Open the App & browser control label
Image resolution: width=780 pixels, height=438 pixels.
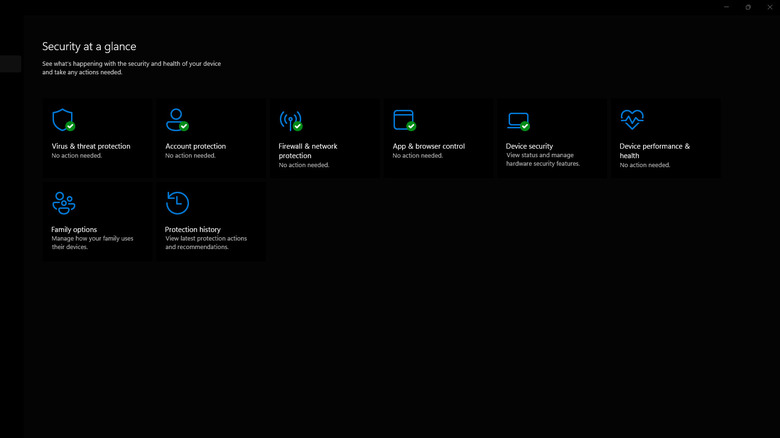coord(428,146)
